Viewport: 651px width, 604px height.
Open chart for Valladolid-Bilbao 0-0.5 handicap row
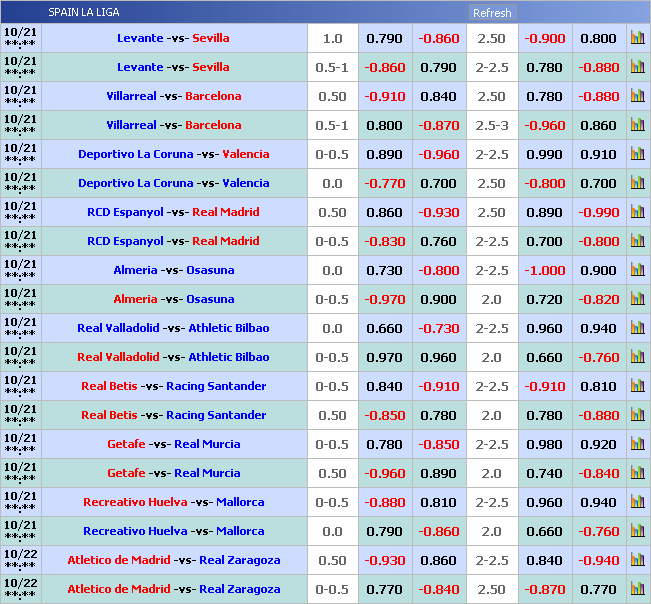coord(637,357)
